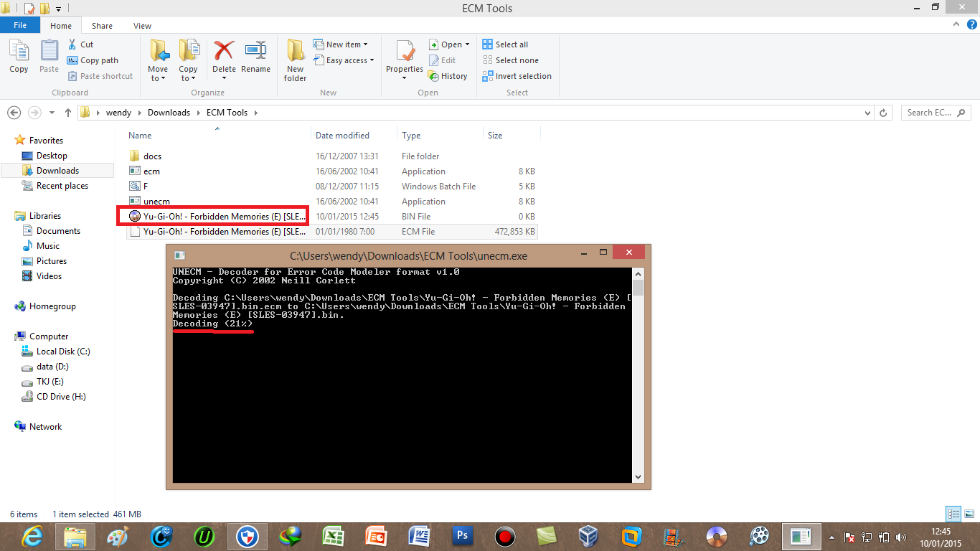The height and width of the screenshot is (551, 980).
Task: Switch to Details view layout icon
Action: [953, 514]
